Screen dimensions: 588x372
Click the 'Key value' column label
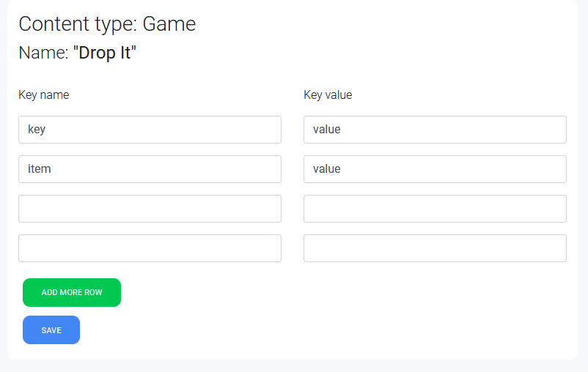pos(328,94)
